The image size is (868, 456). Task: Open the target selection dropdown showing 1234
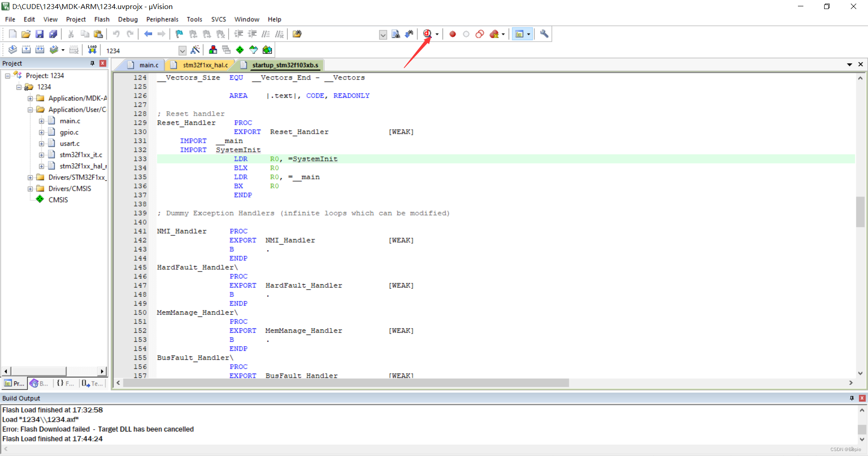click(x=182, y=51)
